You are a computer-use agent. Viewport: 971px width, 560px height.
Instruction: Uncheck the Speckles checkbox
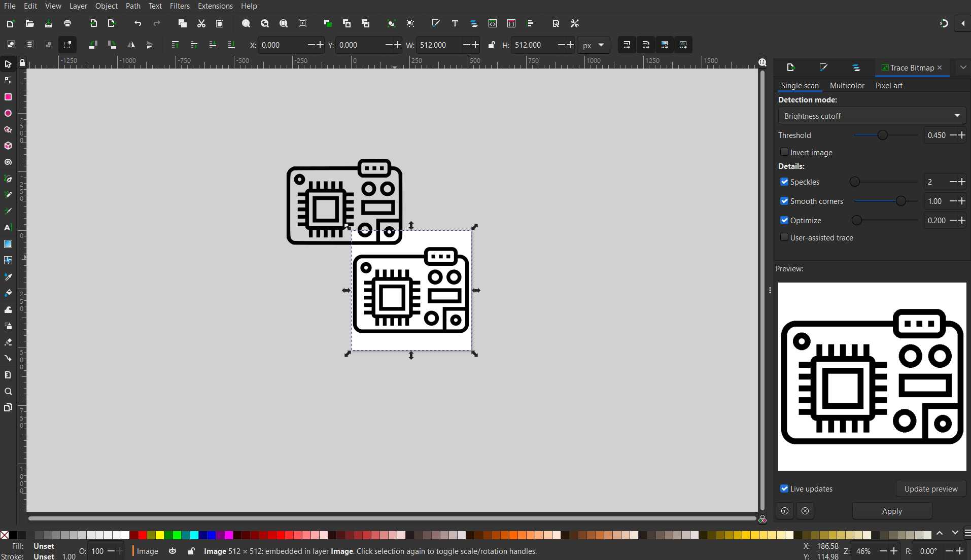pyautogui.click(x=784, y=182)
